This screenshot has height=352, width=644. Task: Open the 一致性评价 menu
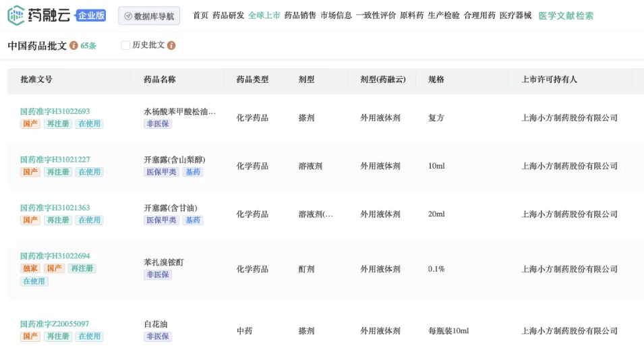pos(376,16)
